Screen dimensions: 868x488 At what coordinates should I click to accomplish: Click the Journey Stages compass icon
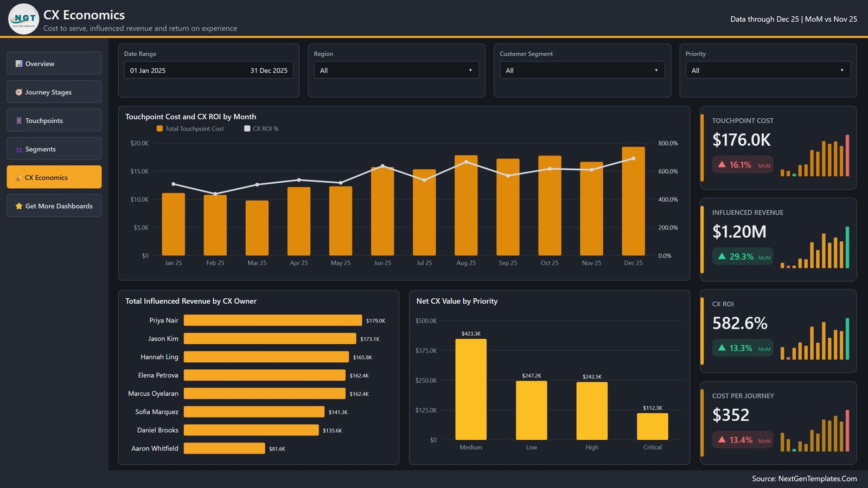(x=19, y=92)
